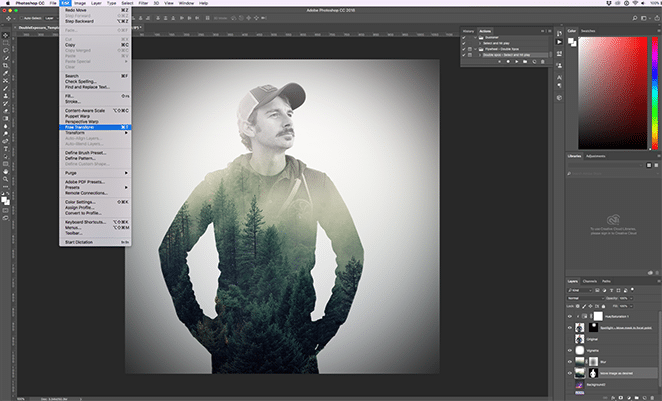Select the Lasso tool
662x401 pixels.
tap(5, 50)
